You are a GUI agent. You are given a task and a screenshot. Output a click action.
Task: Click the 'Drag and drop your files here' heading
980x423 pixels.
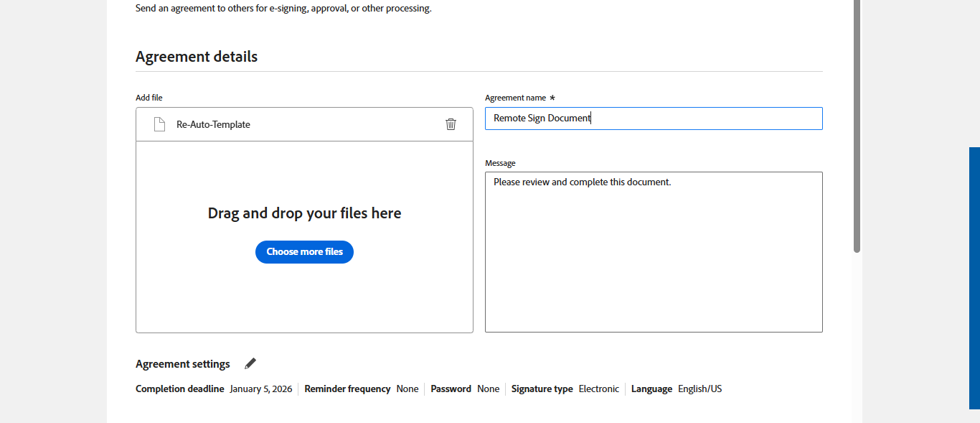(x=304, y=213)
